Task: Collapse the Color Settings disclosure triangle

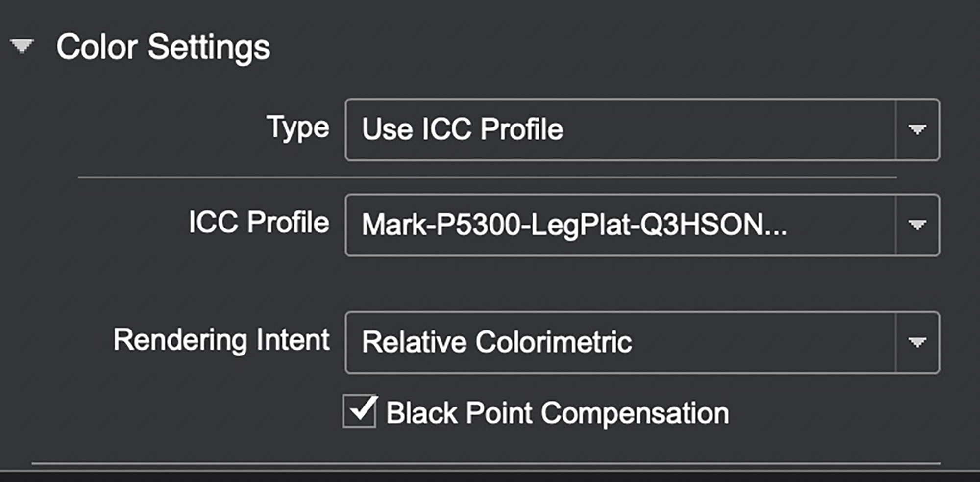Action: pyautogui.click(x=22, y=46)
